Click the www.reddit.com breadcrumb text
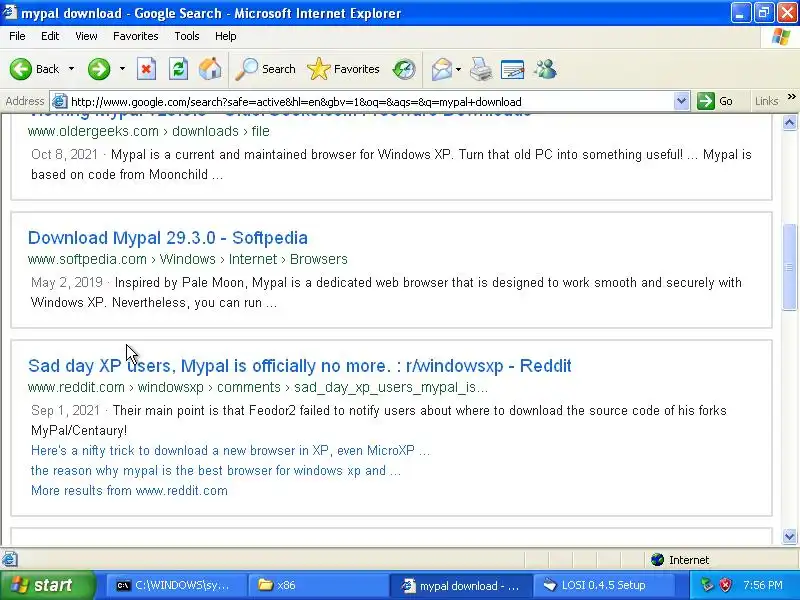800x600 pixels. 77,387
